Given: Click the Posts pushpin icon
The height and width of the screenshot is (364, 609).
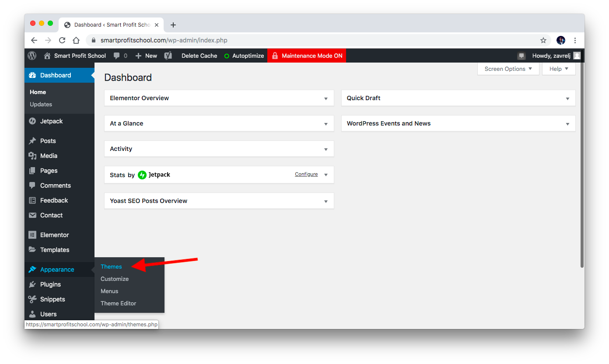Looking at the screenshot, I should pyautogui.click(x=32, y=141).
